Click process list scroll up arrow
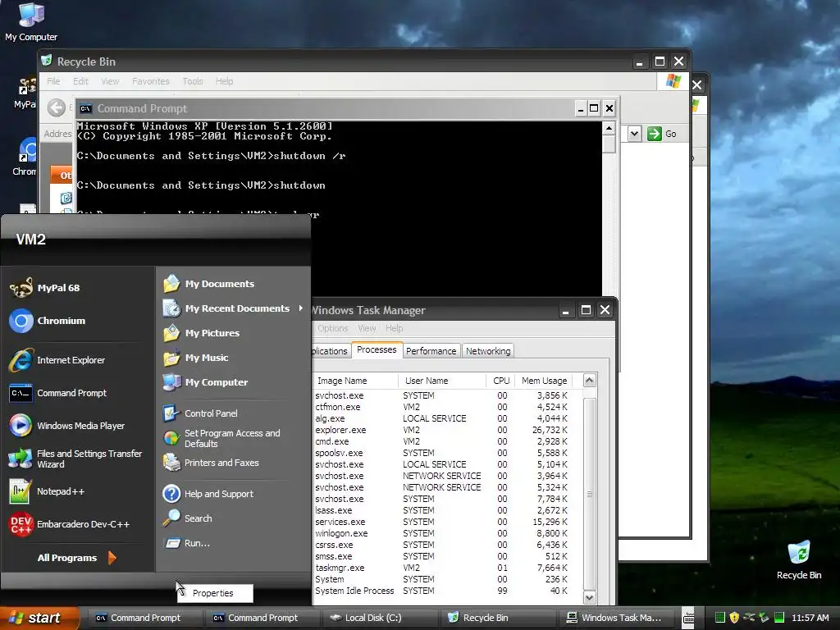Image resolution: width=840 pixels, height=630 pixels. pos(589,381)
